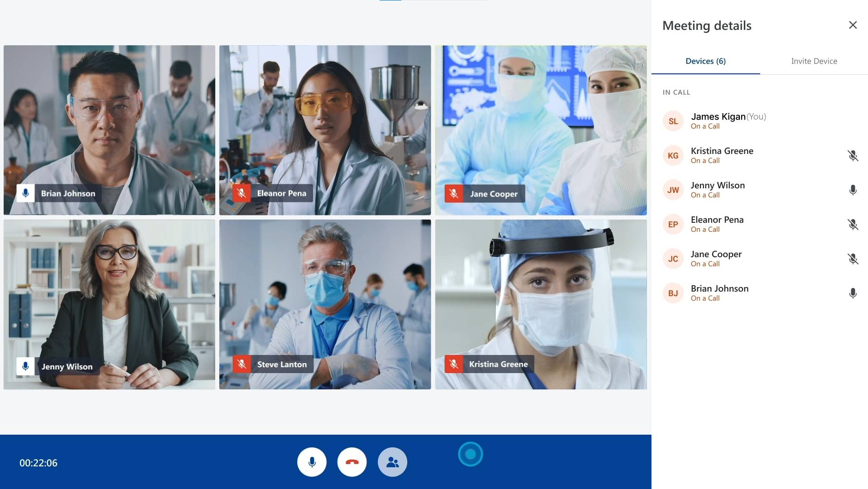Activate the blue voice assistant circle
The image size is (868, 489).
470,454
